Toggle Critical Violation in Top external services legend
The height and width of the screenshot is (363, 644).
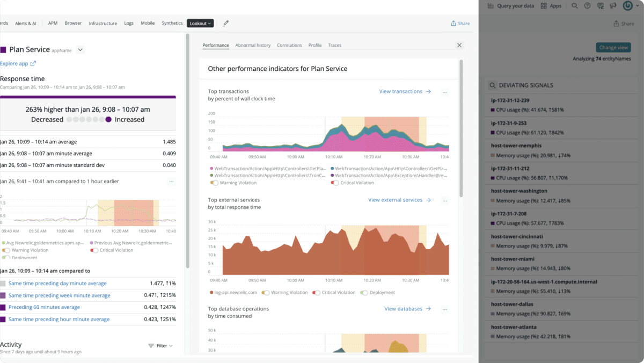pos(317,293)
